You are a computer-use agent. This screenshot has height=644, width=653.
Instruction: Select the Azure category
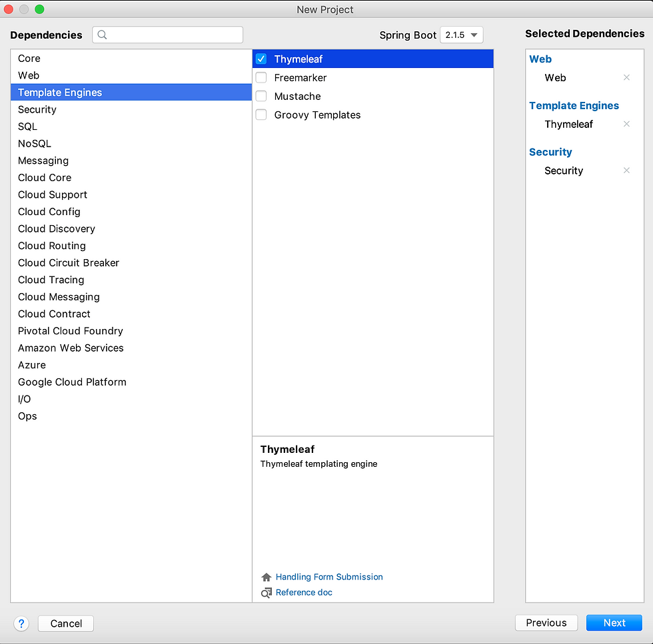click(131, 366)
